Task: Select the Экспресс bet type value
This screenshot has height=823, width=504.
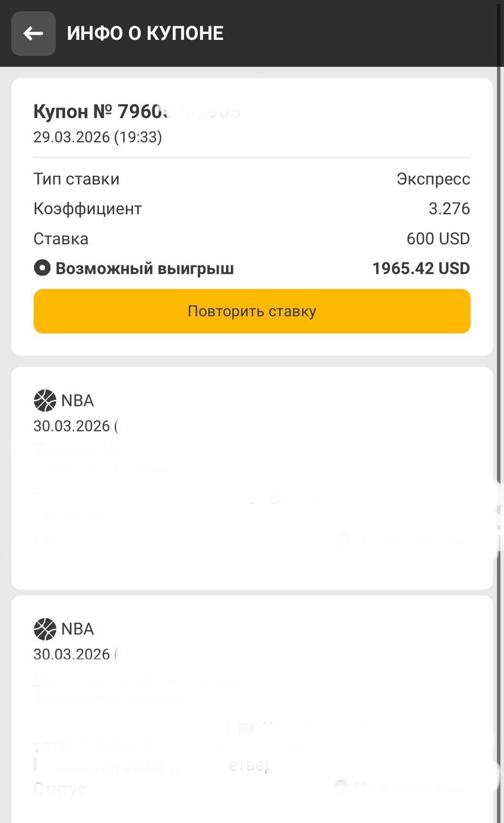Action: pos(433,179)
